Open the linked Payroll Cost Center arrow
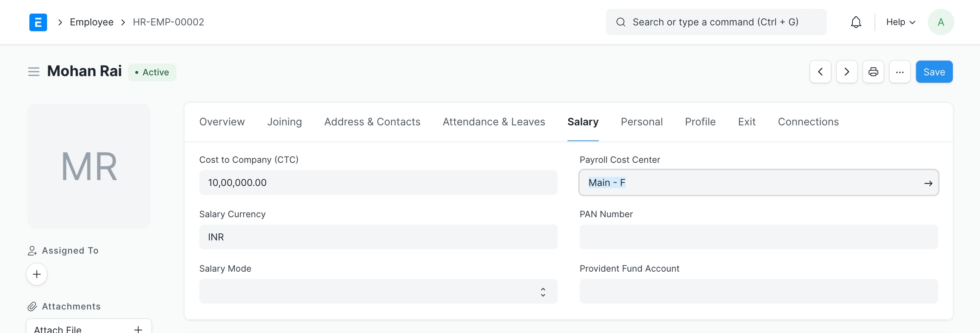The image size is (980, 333). [928, 183]
